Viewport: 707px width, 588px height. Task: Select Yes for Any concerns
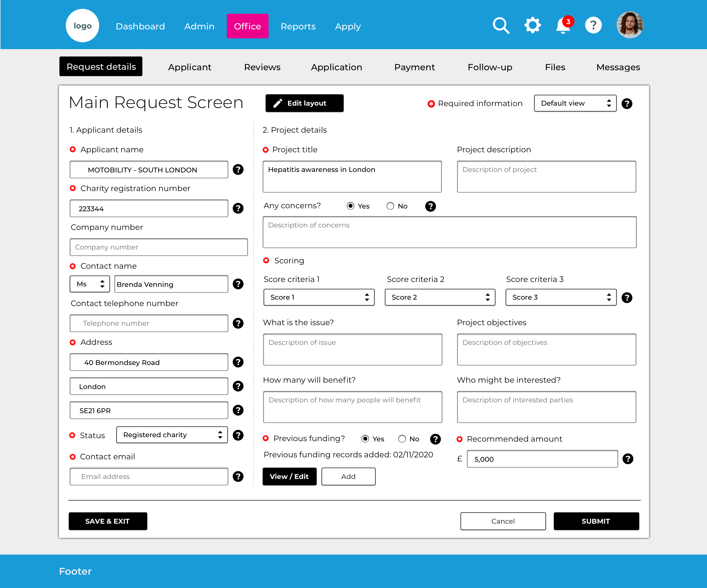[x=351, y=206]
